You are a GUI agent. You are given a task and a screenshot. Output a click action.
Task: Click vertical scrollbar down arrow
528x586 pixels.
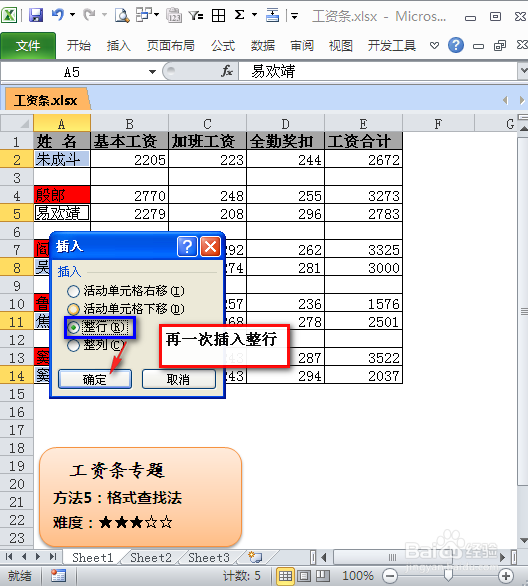524,541
